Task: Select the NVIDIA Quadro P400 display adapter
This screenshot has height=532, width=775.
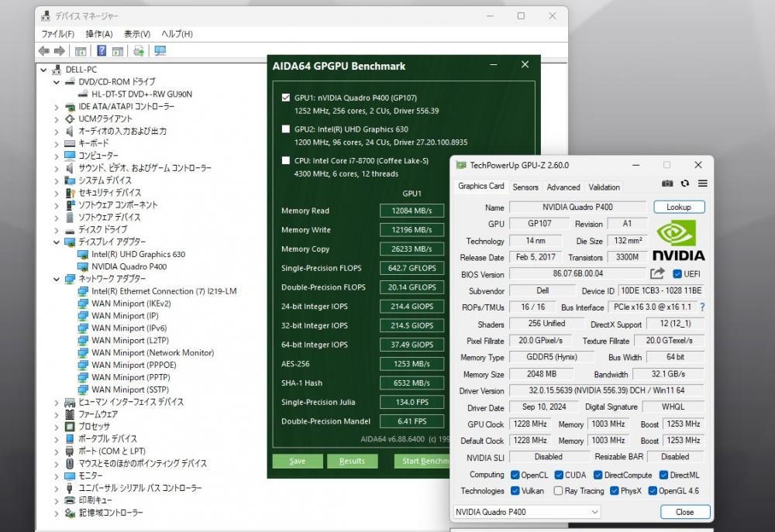Action: click(x=129, y=266)
